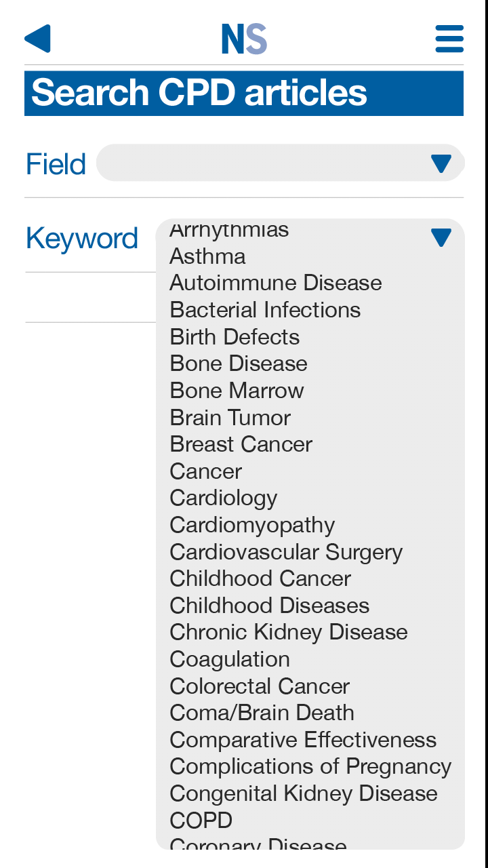488x868 pixels.
Task: Select Bacterial Infections option
Action: pyautogui.click(x=265, y=310)
